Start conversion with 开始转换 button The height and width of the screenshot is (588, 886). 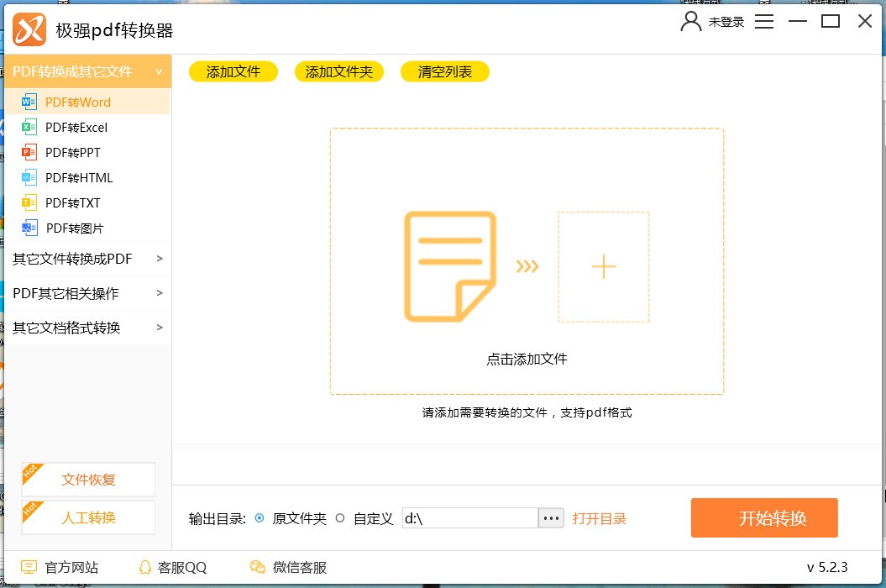pos(764,518)
